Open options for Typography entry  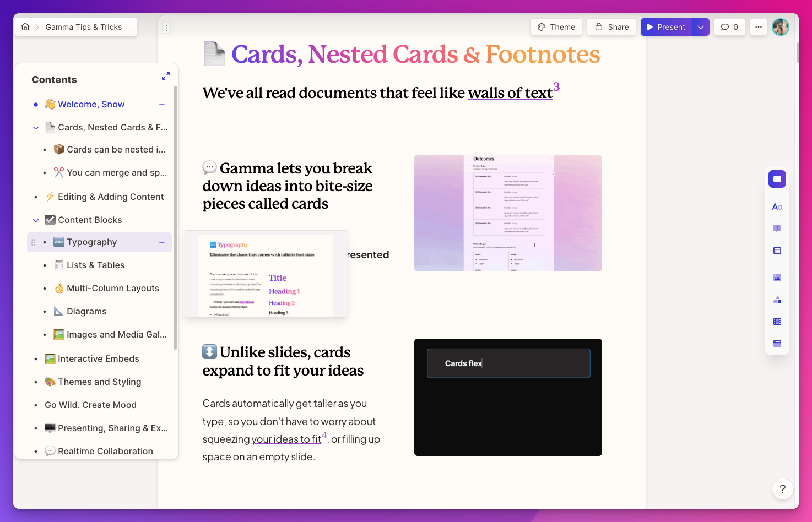coord(162,242)
